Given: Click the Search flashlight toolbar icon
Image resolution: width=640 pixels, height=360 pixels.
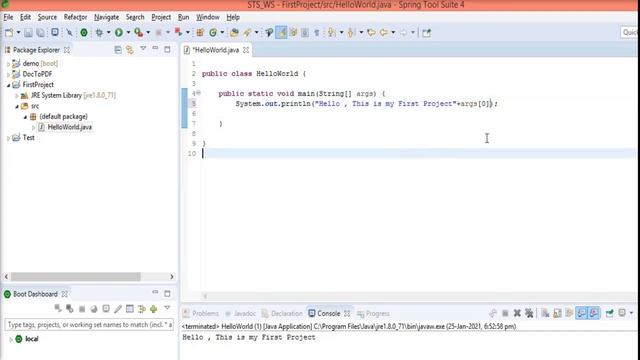Looking at the screenshot, I should tap(247, 33).
